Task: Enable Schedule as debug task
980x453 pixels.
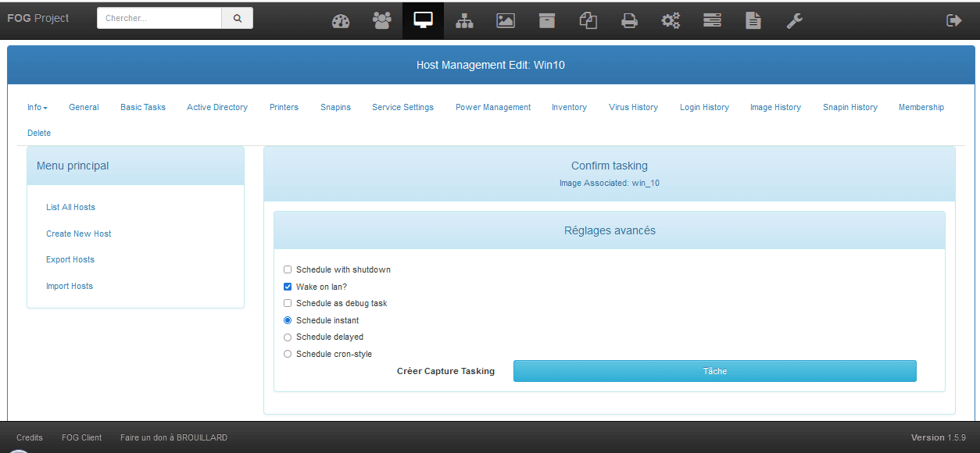Action: pyautogui.click(x=288, y=303)
